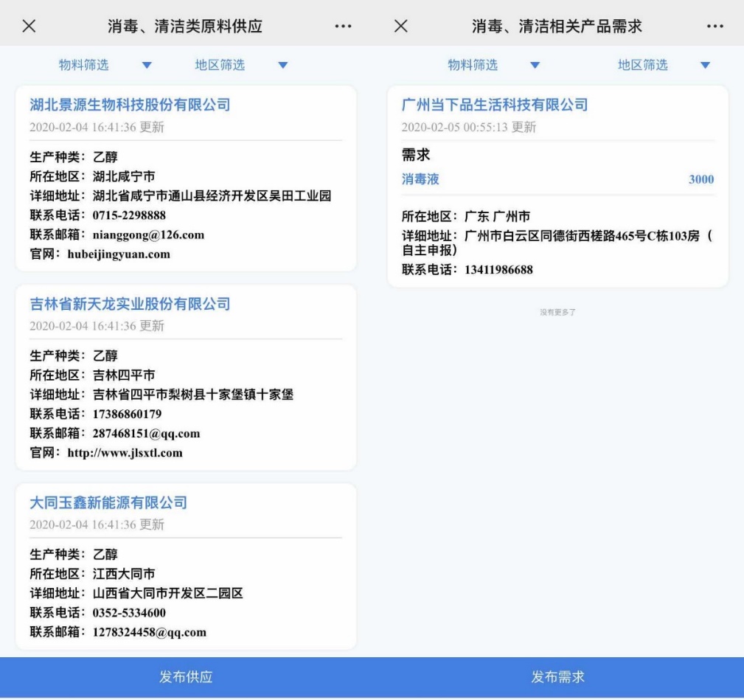Click email 1278324458@qq.com

(x=150, y=632)
